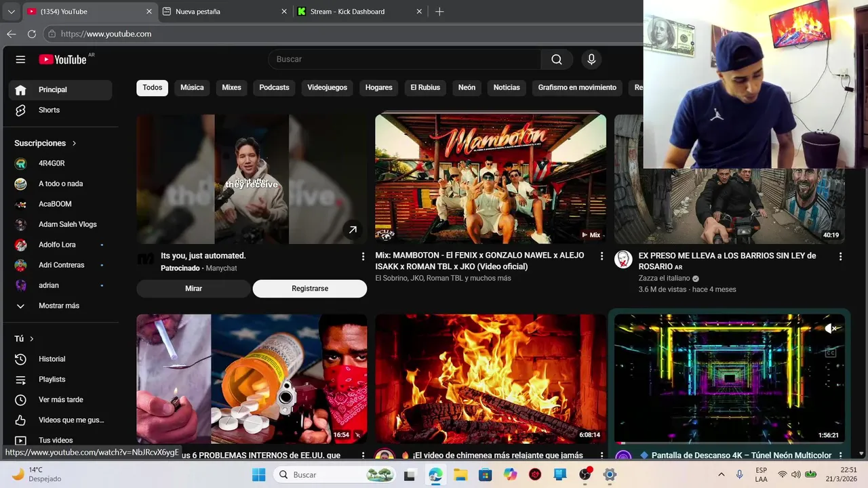Open Playlists from the sidebar

[x=60, y=380]
